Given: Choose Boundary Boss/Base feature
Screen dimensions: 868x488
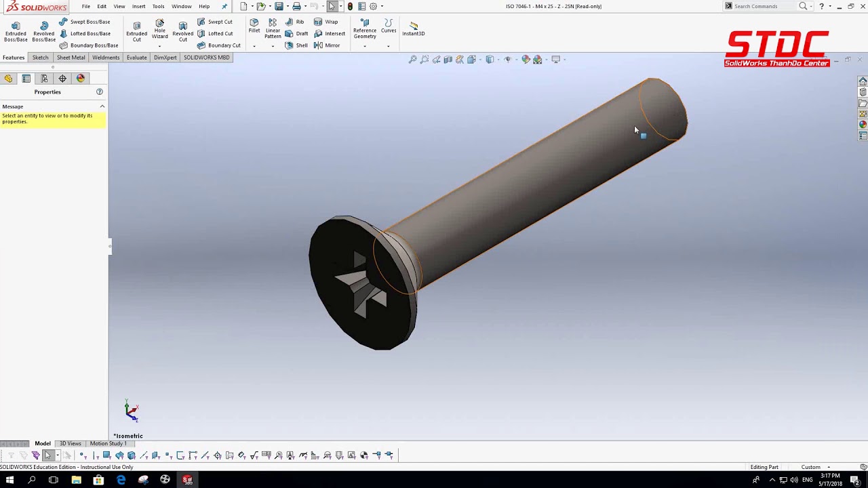Looking at the screenshot, I should point(88,45).
